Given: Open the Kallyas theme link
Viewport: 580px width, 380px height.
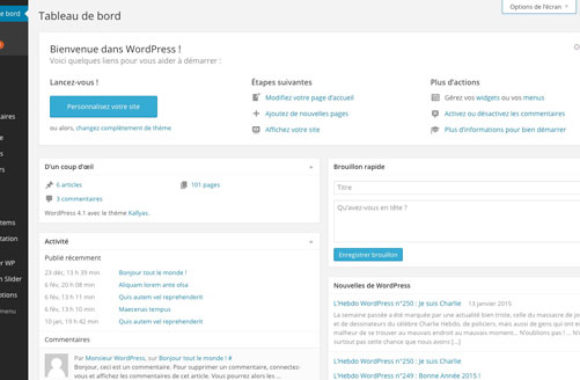Looking at the screenshot, I should coord(138,213).
